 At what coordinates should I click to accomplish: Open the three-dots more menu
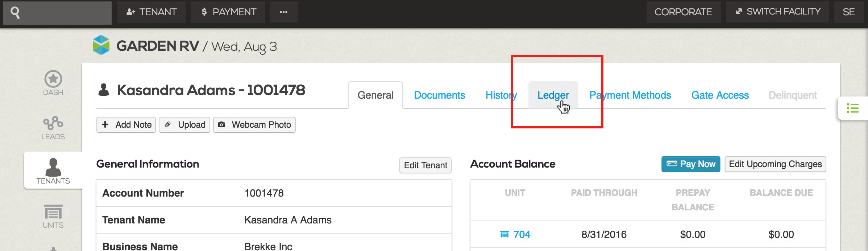(284, 12)
